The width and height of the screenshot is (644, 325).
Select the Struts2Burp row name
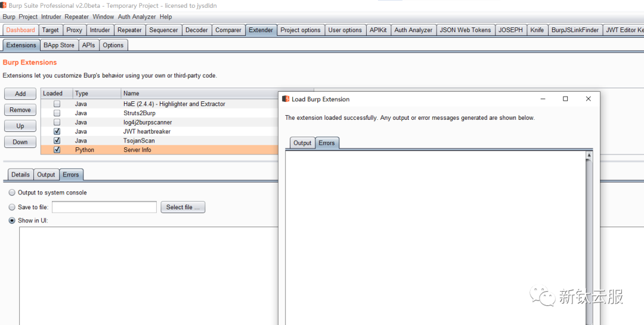[139, 113]
